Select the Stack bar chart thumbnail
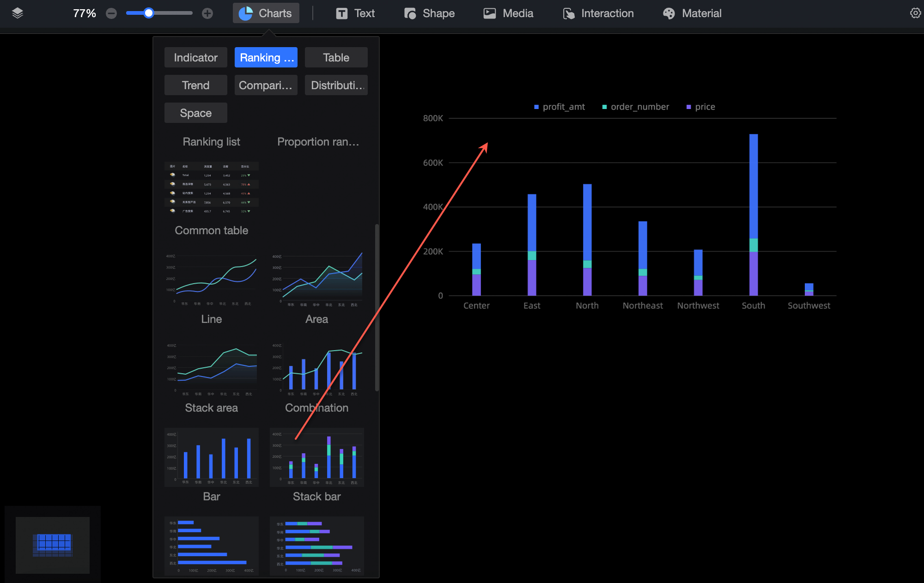Viewport: 924px width, 583px height. click(317, 457)
